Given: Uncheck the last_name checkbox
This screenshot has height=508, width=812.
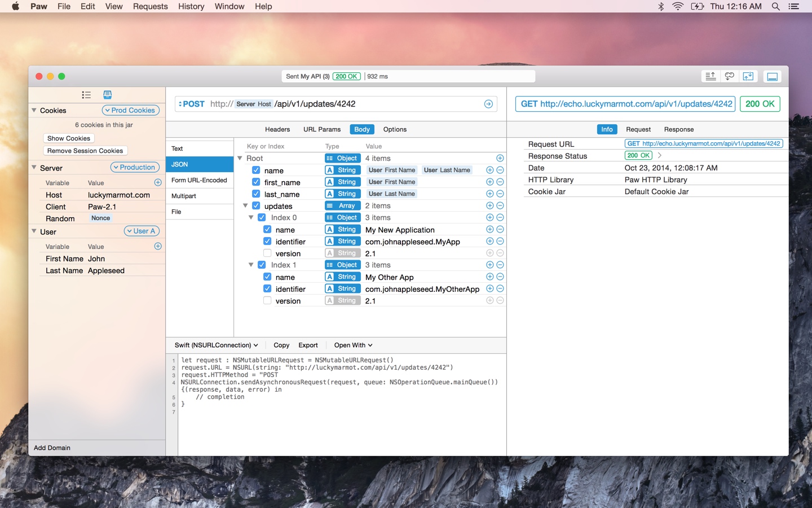Looking at the screenshot, I should 256,194.
